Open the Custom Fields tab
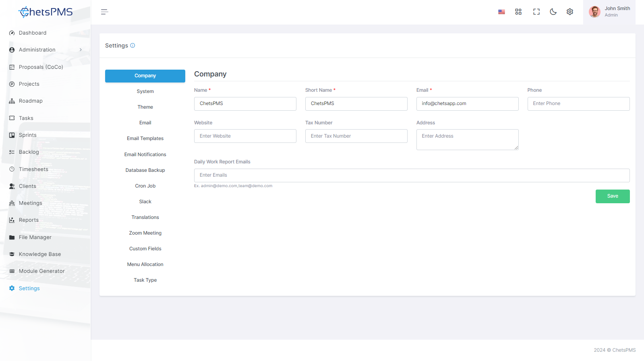Screen dimensions: 644x361 (145, 249)
